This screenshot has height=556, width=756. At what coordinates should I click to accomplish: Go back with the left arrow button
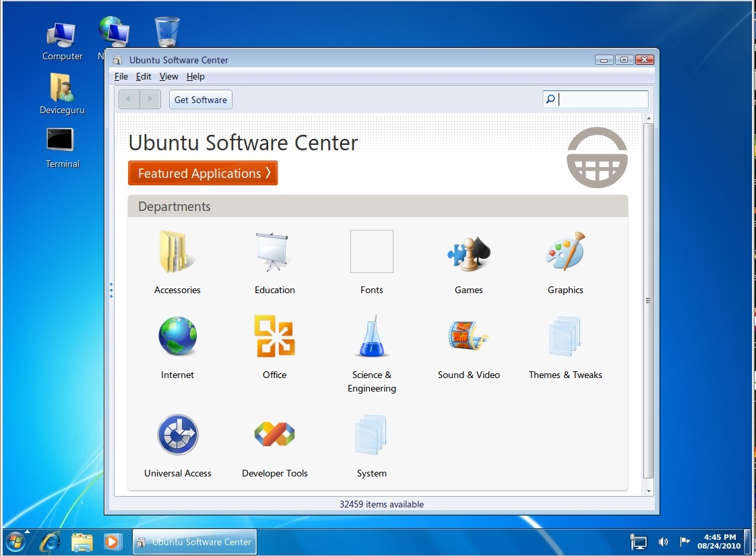pyautogui.click(x=129, y=99)
